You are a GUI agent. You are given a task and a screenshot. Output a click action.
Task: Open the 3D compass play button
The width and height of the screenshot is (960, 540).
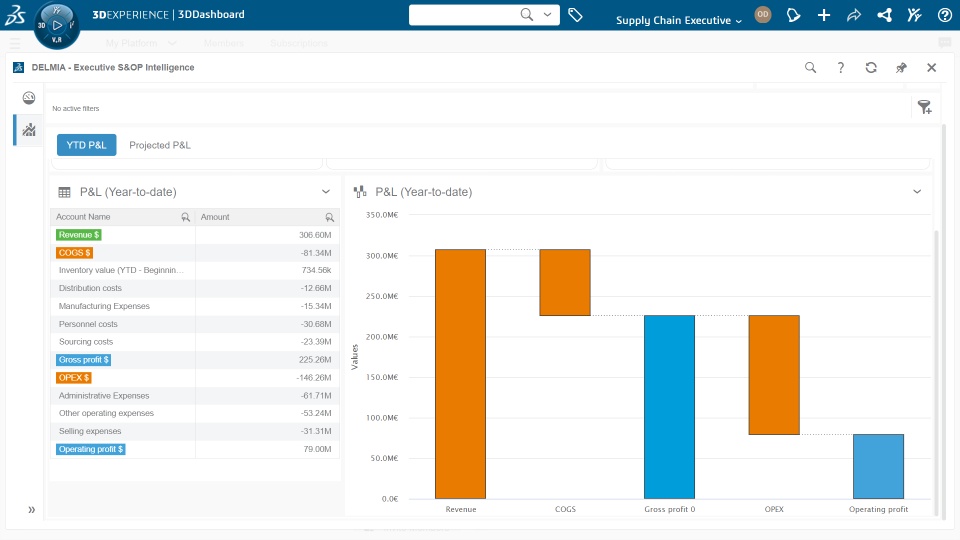pyautogui.click(x=57, y=25)
